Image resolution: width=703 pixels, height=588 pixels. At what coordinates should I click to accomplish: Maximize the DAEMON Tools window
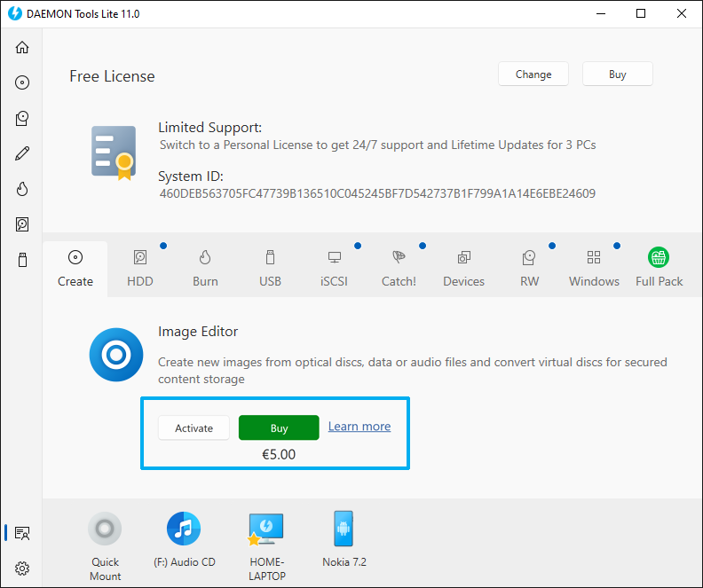coord(641,13)
